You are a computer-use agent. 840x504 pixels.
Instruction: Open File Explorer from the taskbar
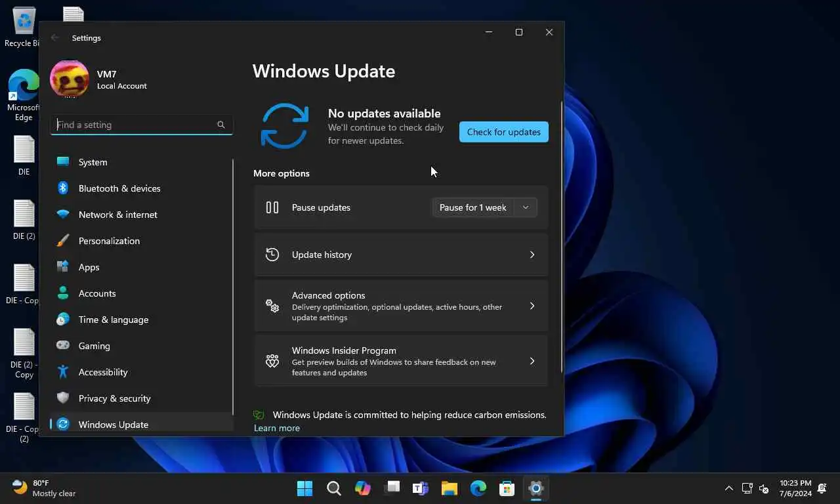449,488
